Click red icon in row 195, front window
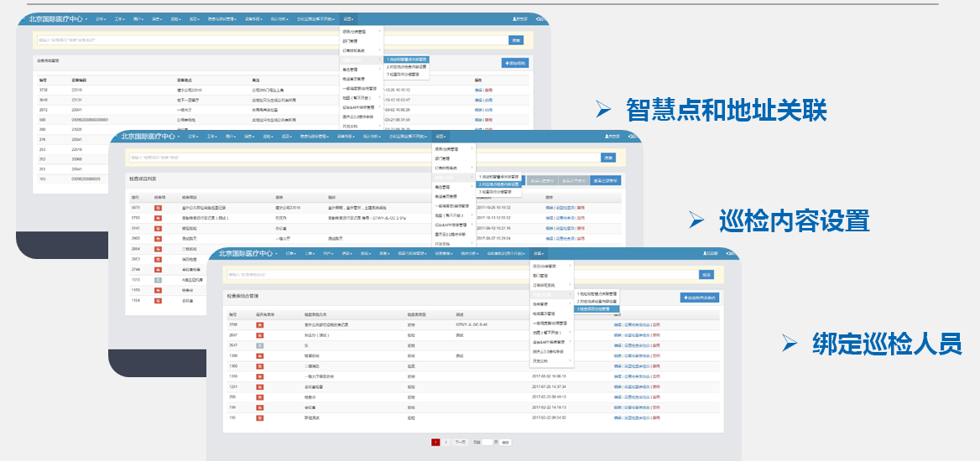Image resolution: width=980 pixels, height=461 pixels. [x=260, y=417]
